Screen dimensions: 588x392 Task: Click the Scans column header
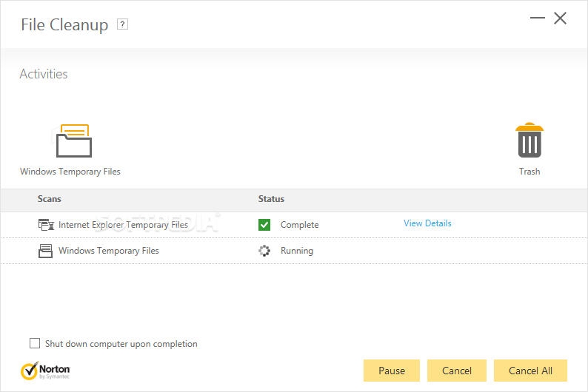[49, 199]
